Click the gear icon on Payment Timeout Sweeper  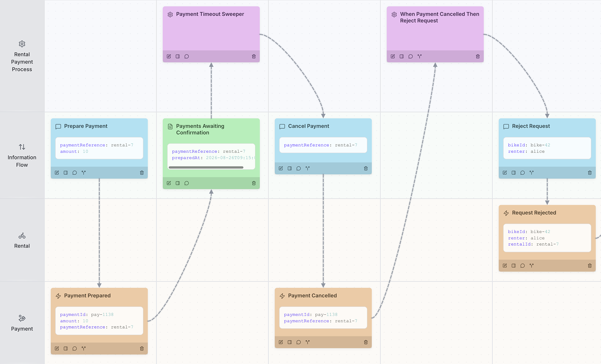[x=170, y=15]
